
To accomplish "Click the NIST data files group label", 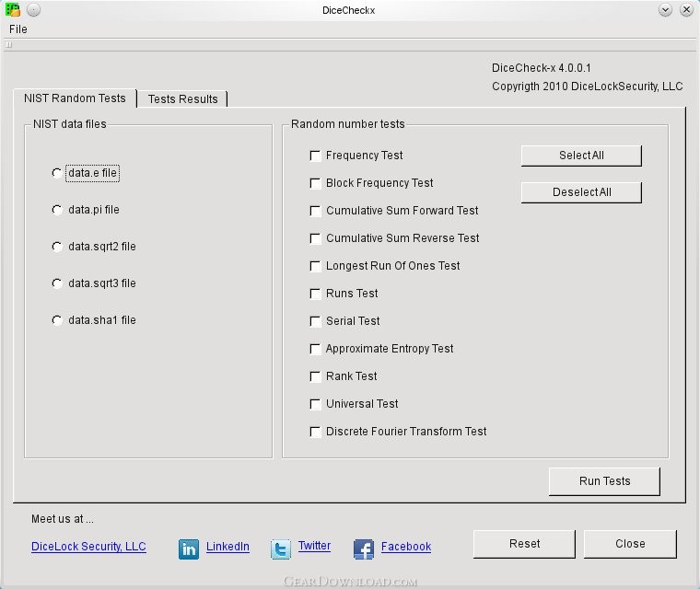I will tap(70, 124).
